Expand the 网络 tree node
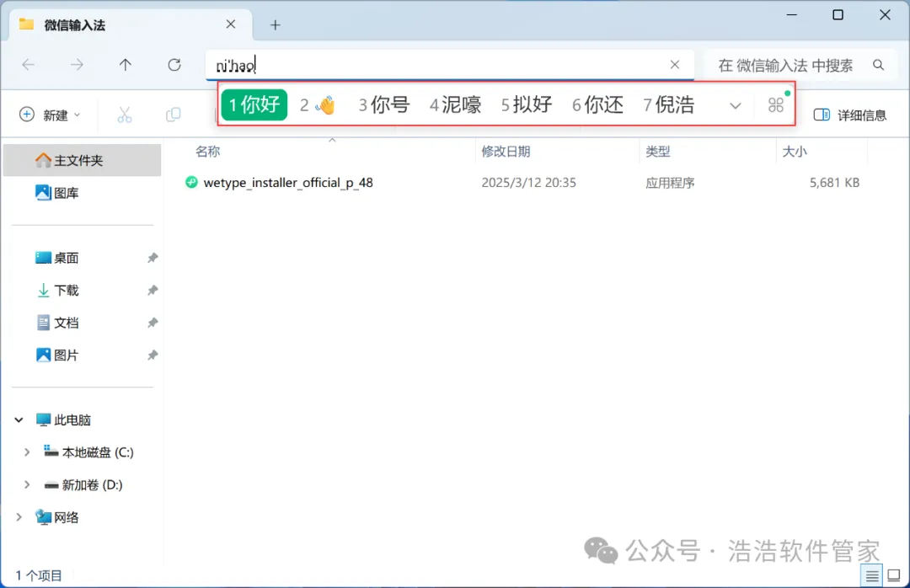Image resolution: width=910 pixels, height=588 pixels. coord(19,517)
